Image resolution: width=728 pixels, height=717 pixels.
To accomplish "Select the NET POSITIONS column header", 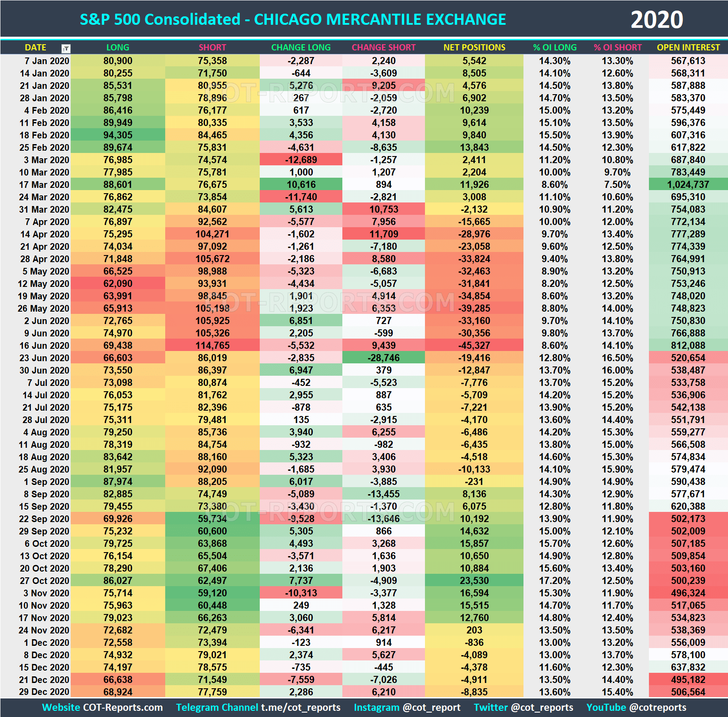I will [x=474, y=47].
